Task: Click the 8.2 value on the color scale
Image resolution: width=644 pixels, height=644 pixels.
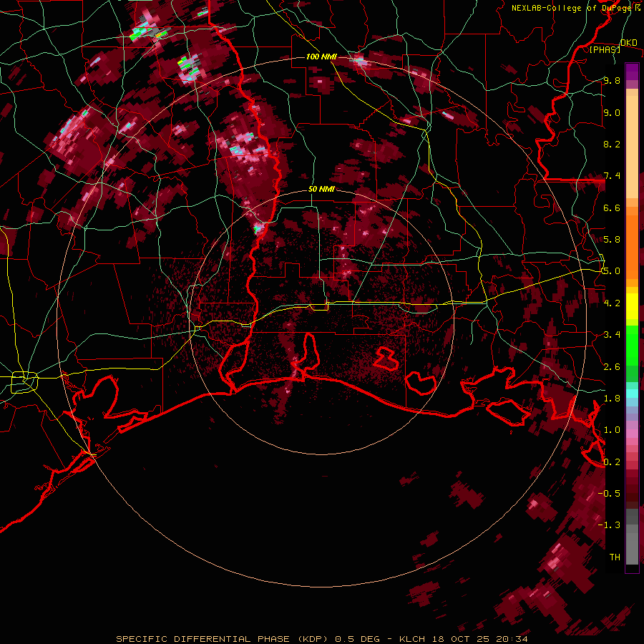Action: pos(612,144)
